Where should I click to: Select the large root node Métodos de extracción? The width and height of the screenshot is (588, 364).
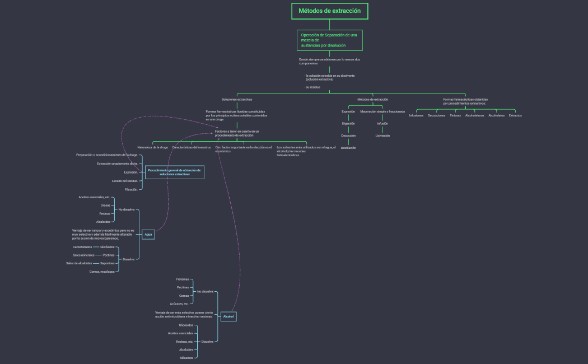pyautogui.click(x=329, y=11)
